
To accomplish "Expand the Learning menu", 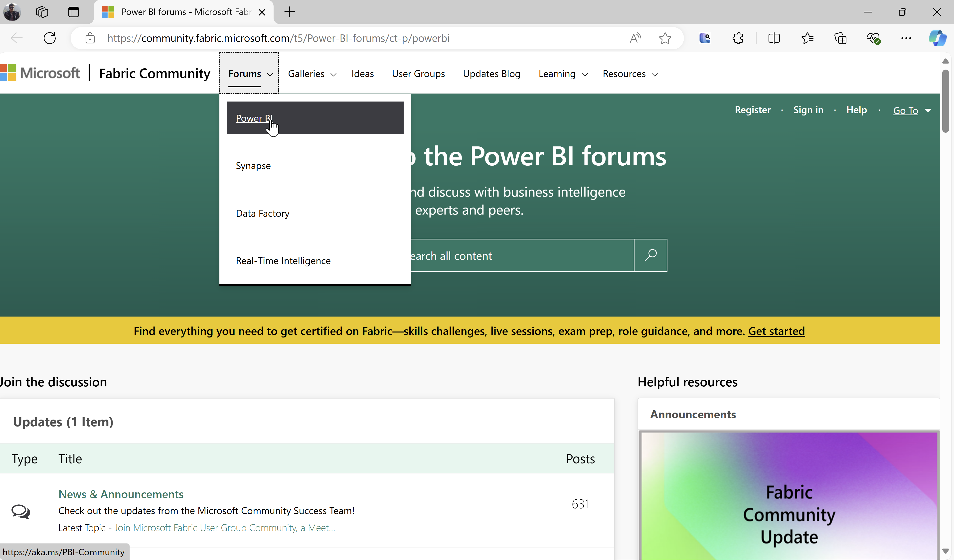I will pyautogui.click(x=562, y=74).
